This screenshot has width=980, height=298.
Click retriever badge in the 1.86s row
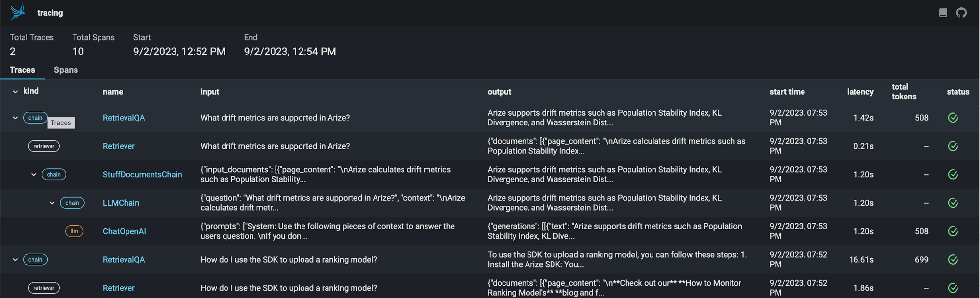pyautogui.click(x=44, y=288)
